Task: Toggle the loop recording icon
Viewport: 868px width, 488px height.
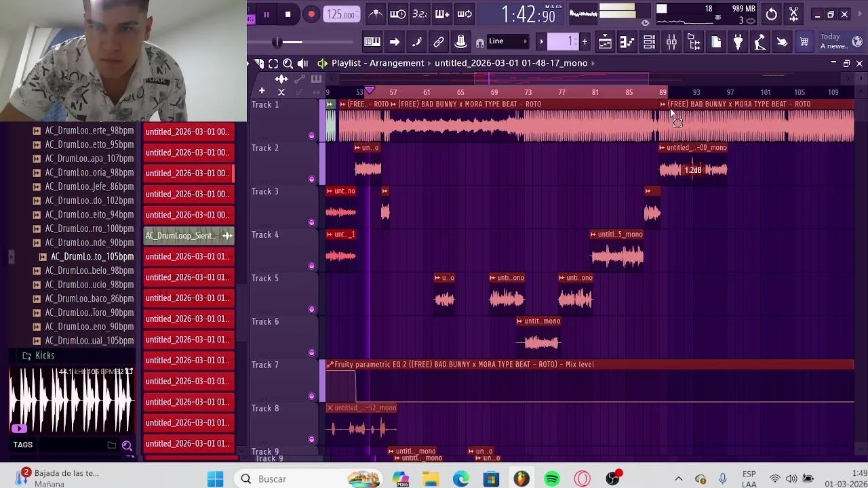Action: point(465,14)
